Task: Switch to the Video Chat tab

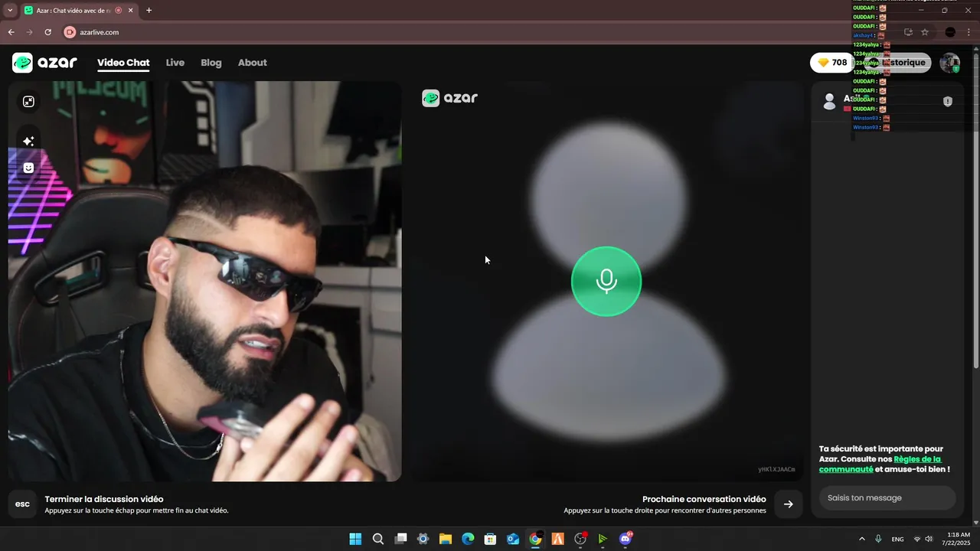Action: [x=123, y=63]
